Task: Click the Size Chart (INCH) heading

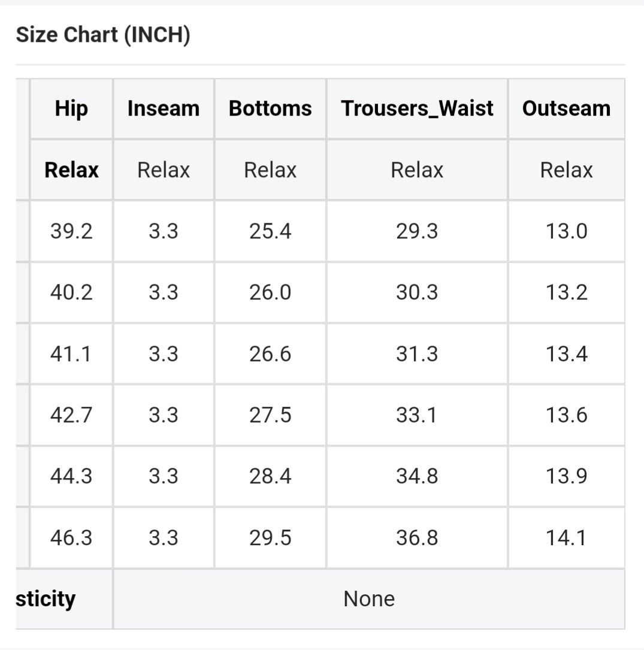Action: click(x=103, y=35)
